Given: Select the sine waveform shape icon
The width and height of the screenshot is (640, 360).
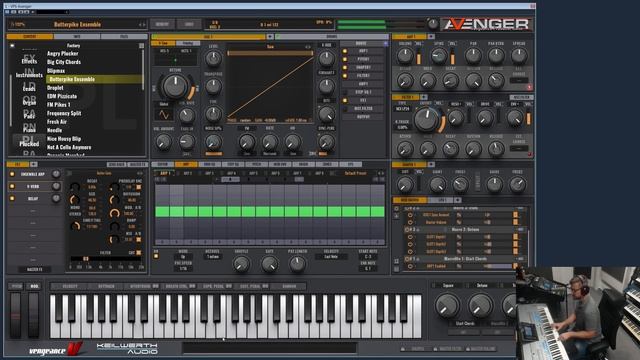Looking at the screenshot, I should tap(164, 115).
